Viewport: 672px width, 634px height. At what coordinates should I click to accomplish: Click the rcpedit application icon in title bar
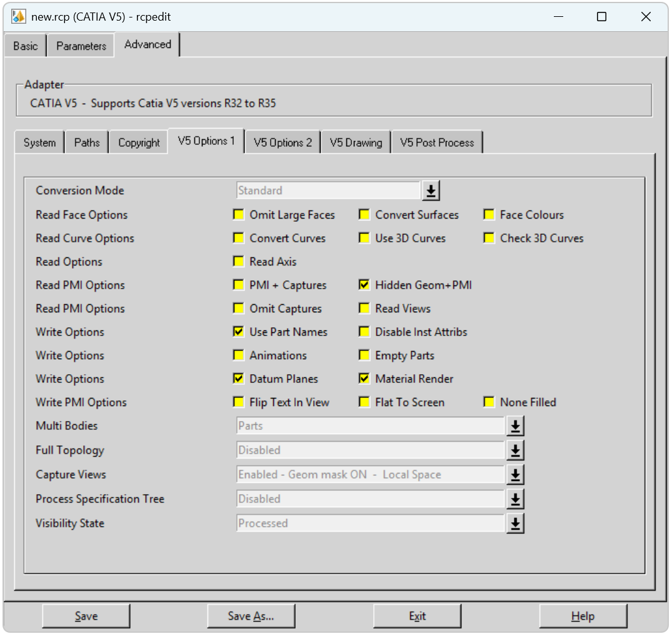(x=18, y=17)
